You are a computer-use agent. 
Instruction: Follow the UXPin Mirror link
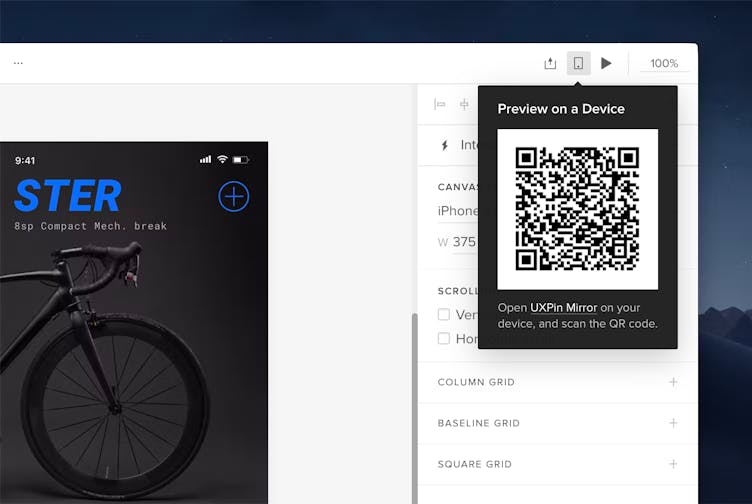pos(564,308)
